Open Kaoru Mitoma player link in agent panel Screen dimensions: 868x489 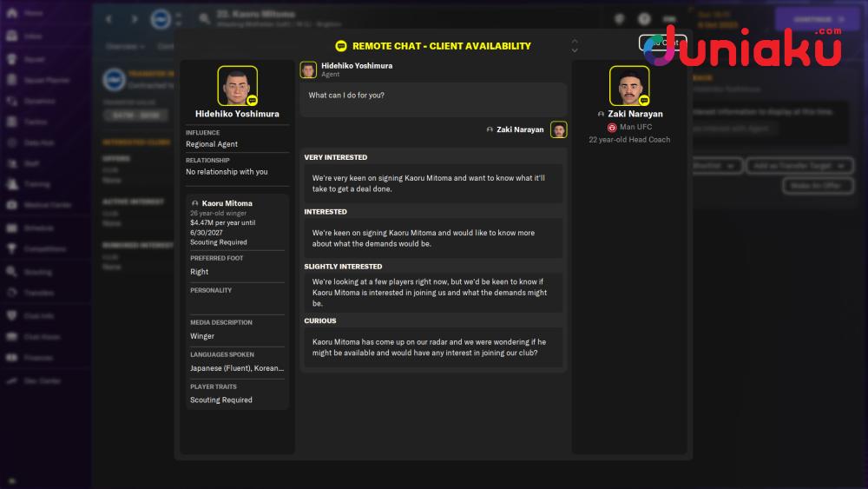click(227, 203)
